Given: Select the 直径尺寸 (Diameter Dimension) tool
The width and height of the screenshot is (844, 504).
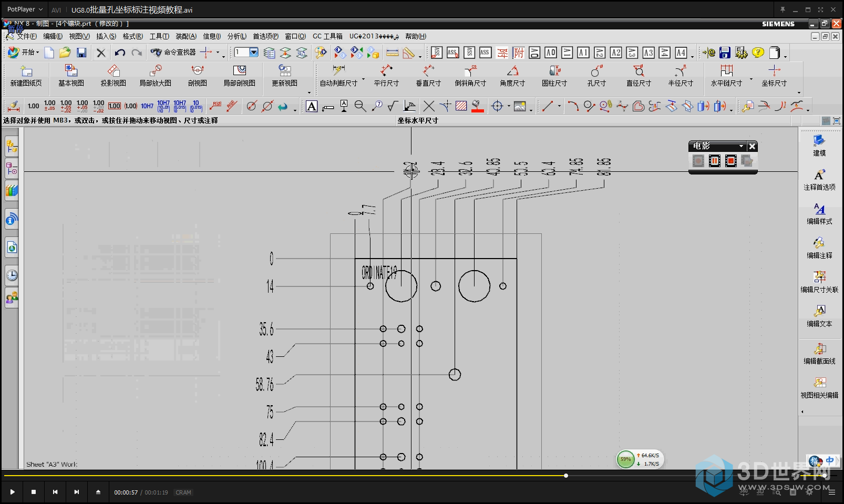Looking at the screenshot, I should 639,76.
